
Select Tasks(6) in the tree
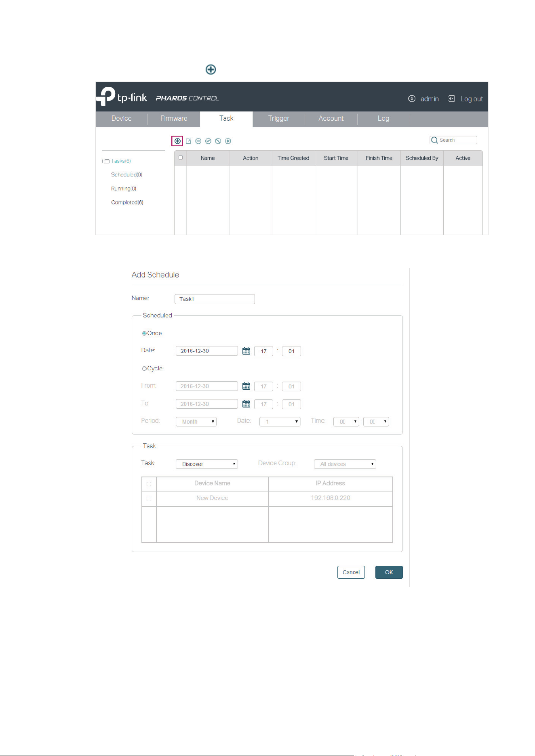[121, 161]
